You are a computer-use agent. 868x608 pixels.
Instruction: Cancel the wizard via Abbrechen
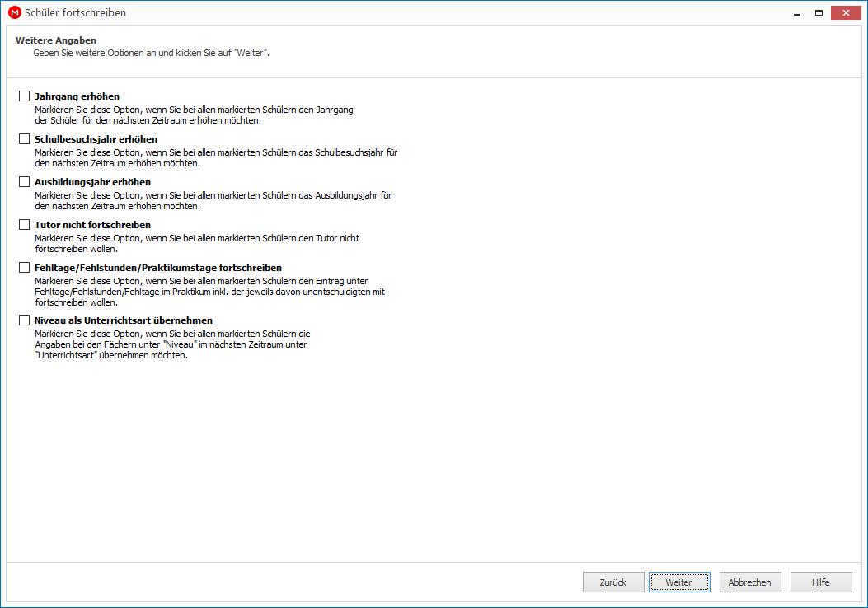coord(750,582)
